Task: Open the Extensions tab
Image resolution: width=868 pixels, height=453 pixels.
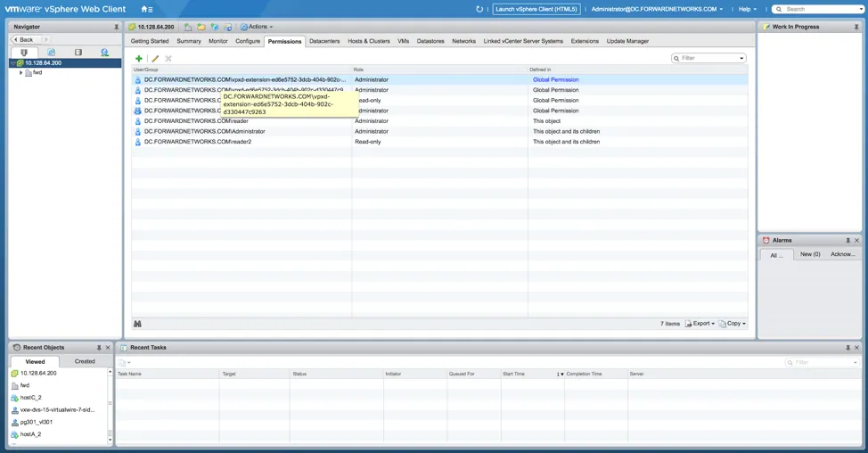Action: 585,41
